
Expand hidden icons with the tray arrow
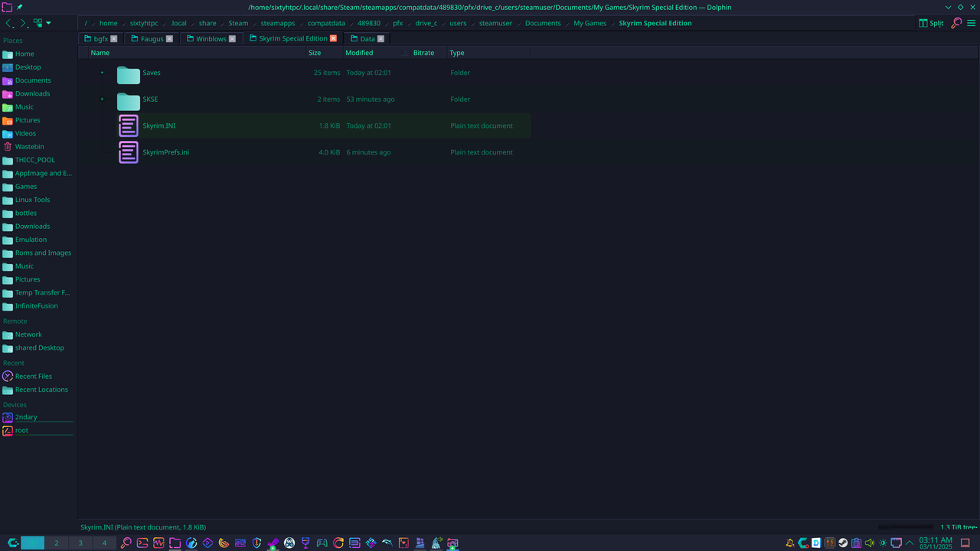[x=909, y=543]
